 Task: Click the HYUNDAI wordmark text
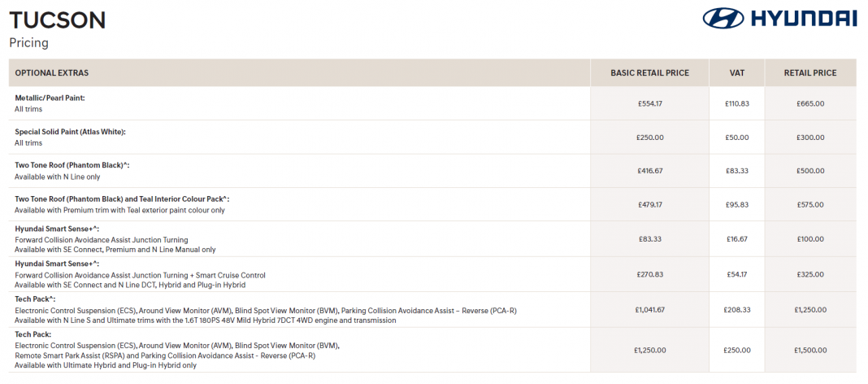pyautogui.click(x=803, y=19)
